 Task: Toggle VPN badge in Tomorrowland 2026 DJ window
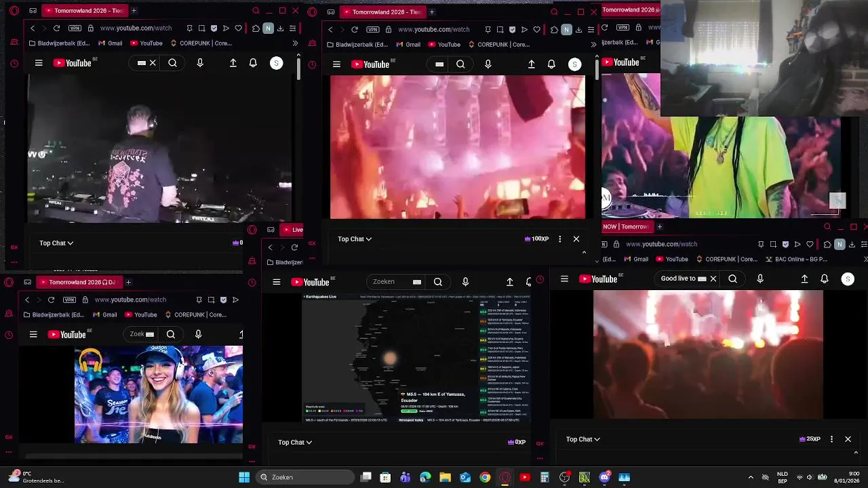69,300
